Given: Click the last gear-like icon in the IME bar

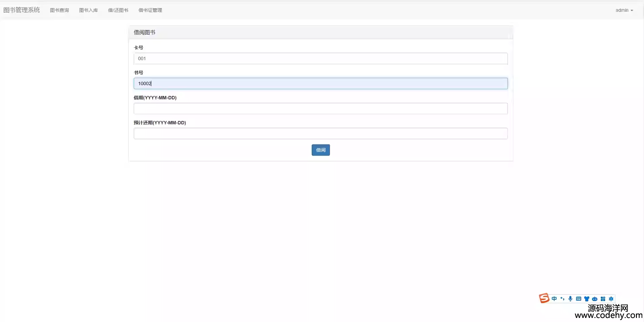Looking at the screenshot, I should pyautogui.click(x=611, y=299).
